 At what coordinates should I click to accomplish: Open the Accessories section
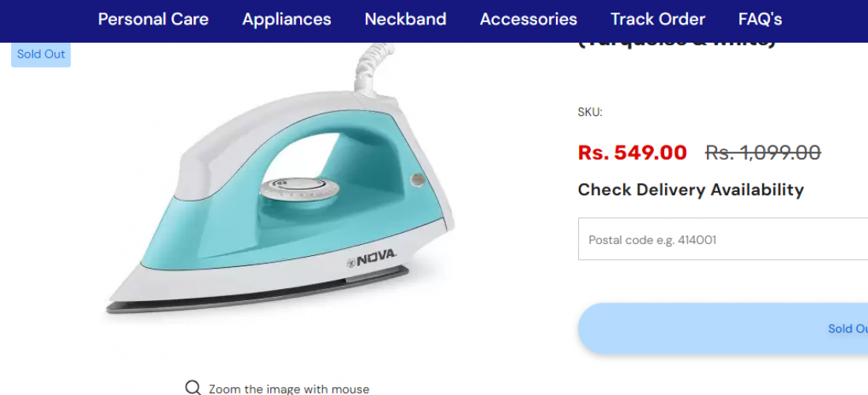click(528, 20)
